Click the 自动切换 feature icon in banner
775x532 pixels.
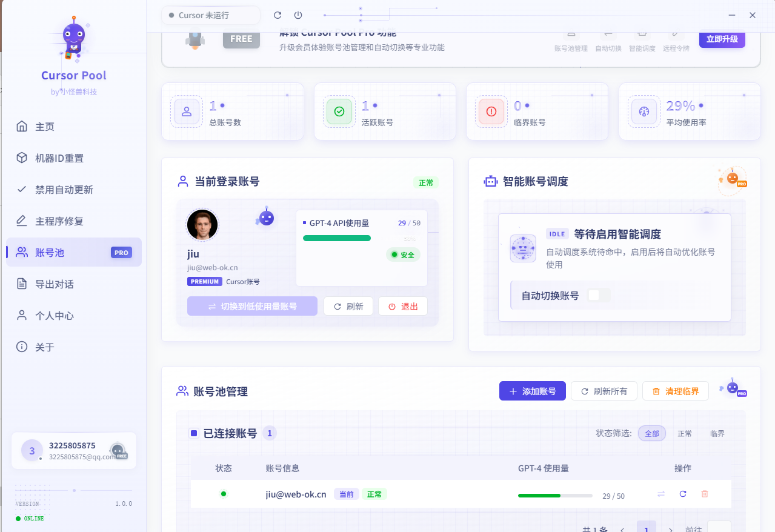pyautogui.click(x=608, y=35)
